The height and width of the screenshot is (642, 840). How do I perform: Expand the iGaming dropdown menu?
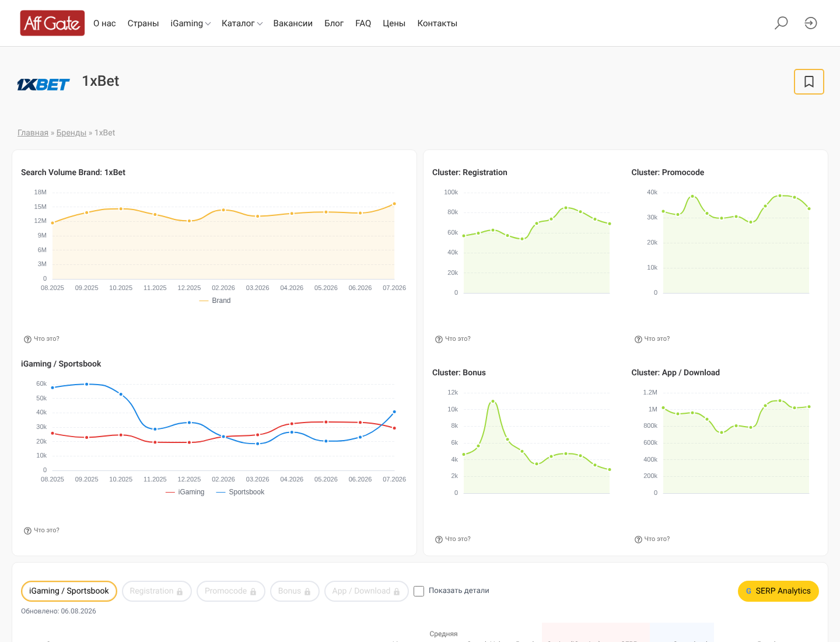(191, 23)
